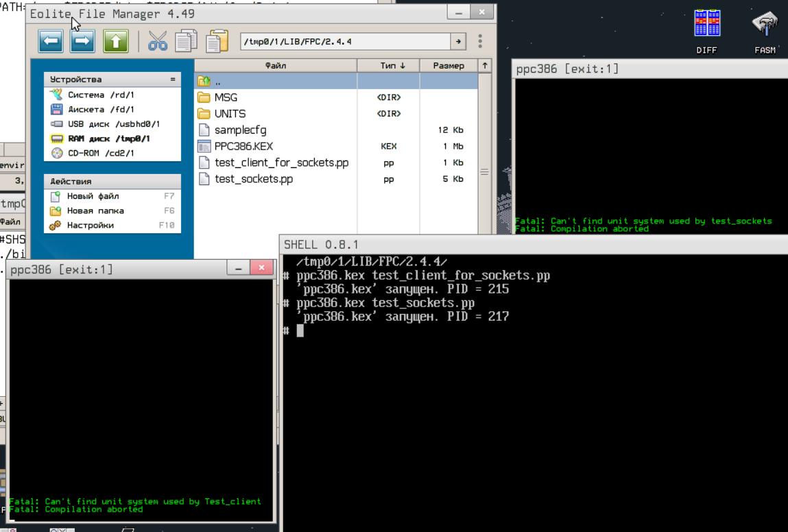
Task: Go up one folder with green arrow
Action: coord(116,42)
